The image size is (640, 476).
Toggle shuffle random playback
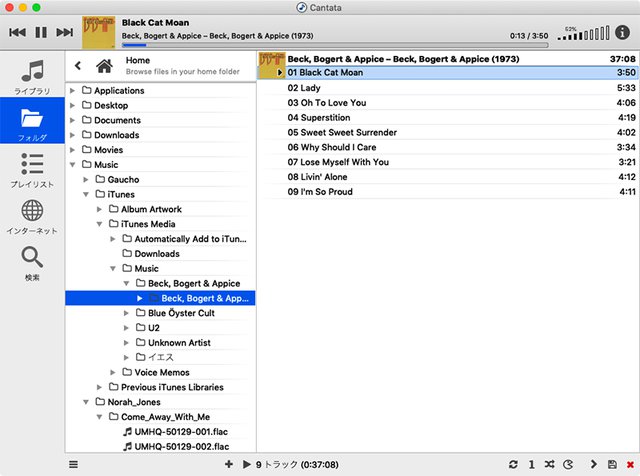[x=549, y=464]
